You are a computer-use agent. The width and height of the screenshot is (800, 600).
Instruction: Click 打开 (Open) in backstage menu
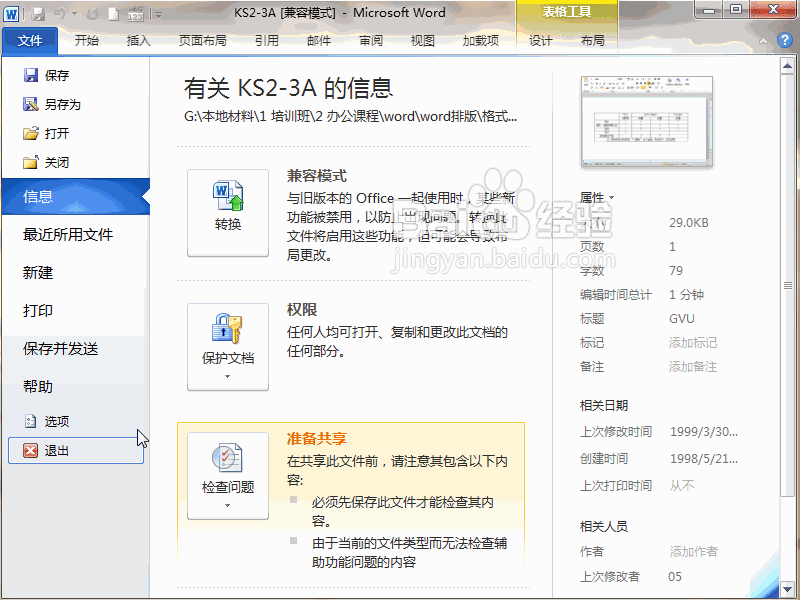tap(46, 134)
